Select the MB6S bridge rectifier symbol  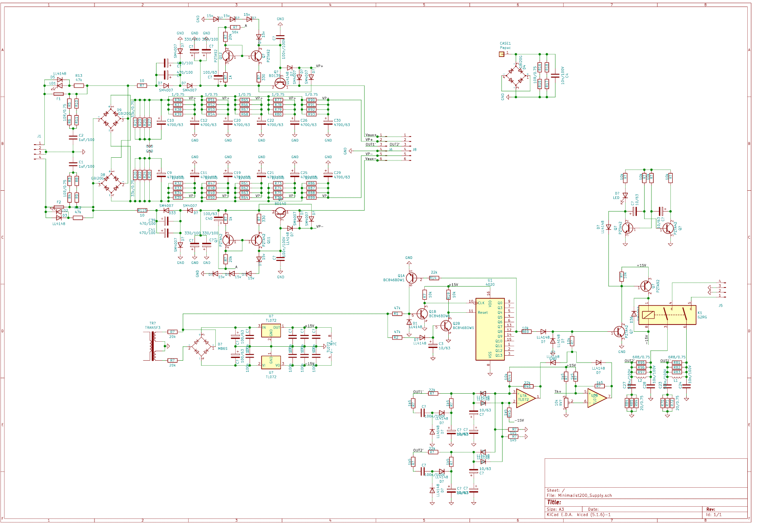tap(201, 346)
